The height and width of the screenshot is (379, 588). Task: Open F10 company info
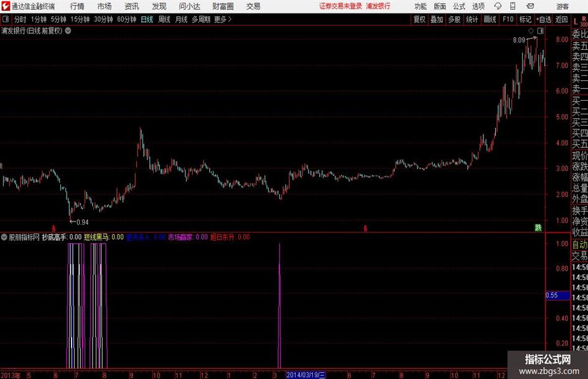point(508,19)
